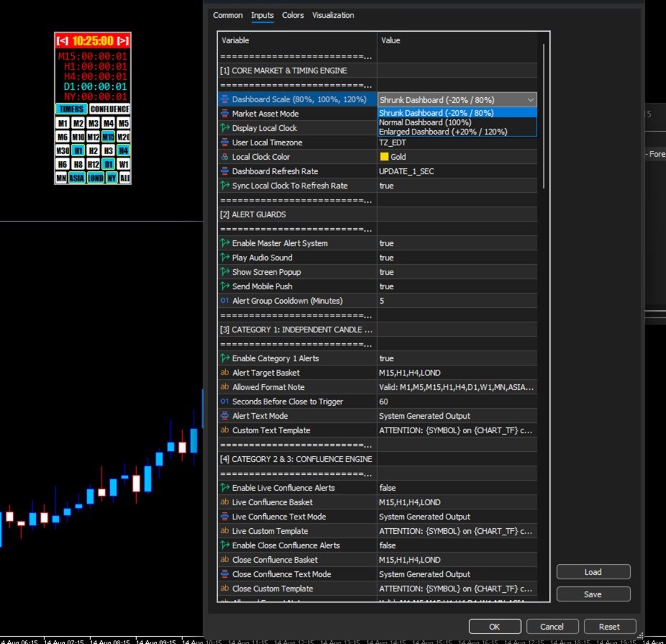Screen dimensions: 666x644
Task: Click the Save button
Action: (593, 594)
